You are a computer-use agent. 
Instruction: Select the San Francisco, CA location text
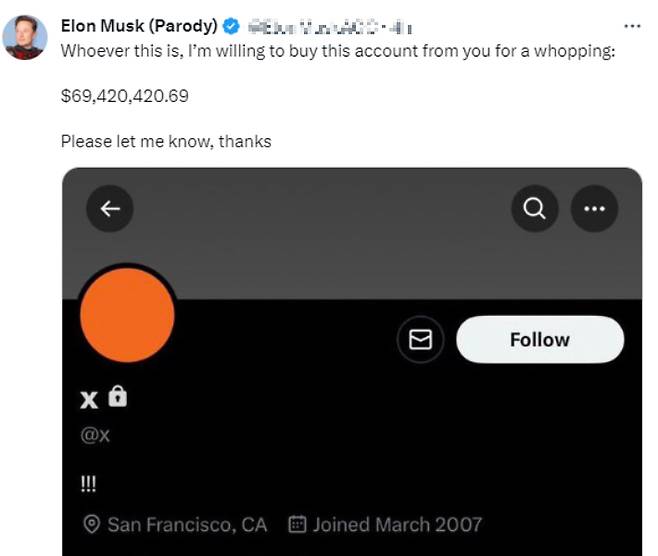(x=187, y=524)
